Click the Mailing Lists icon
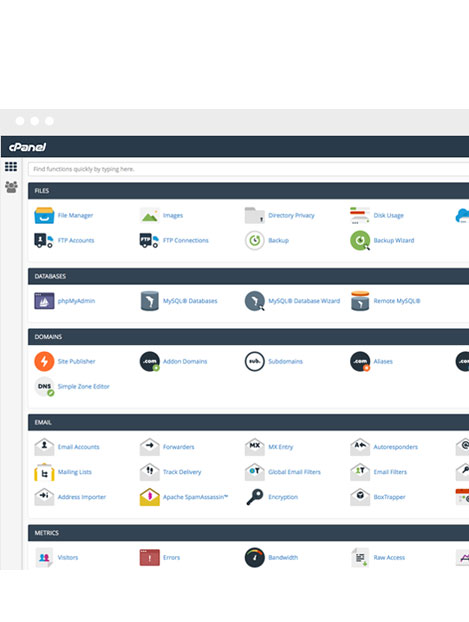469x622 pixels. point(44,472)
